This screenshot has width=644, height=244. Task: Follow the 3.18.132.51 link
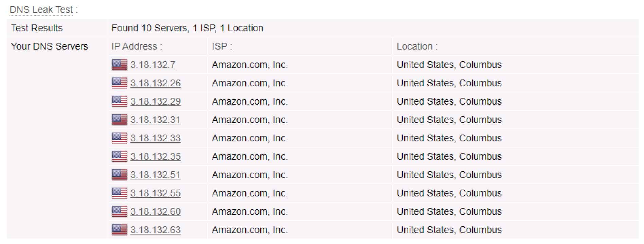(156, 175)
